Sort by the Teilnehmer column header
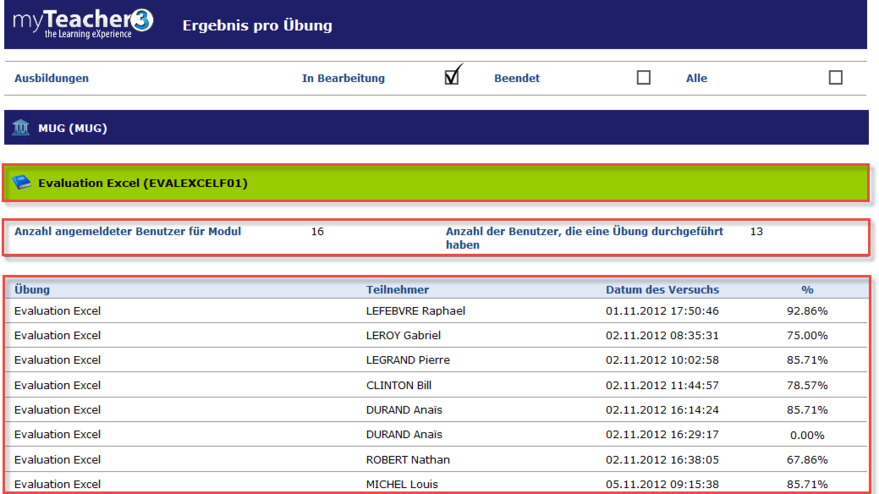 [x=397, y=290]
